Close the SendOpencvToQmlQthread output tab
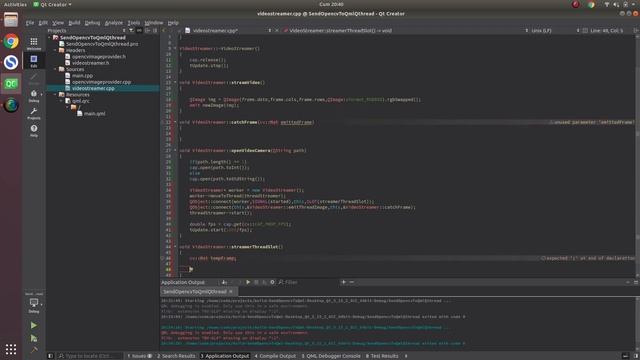The image size is (640, 360). pyautogui.click(x=231, y=291)
